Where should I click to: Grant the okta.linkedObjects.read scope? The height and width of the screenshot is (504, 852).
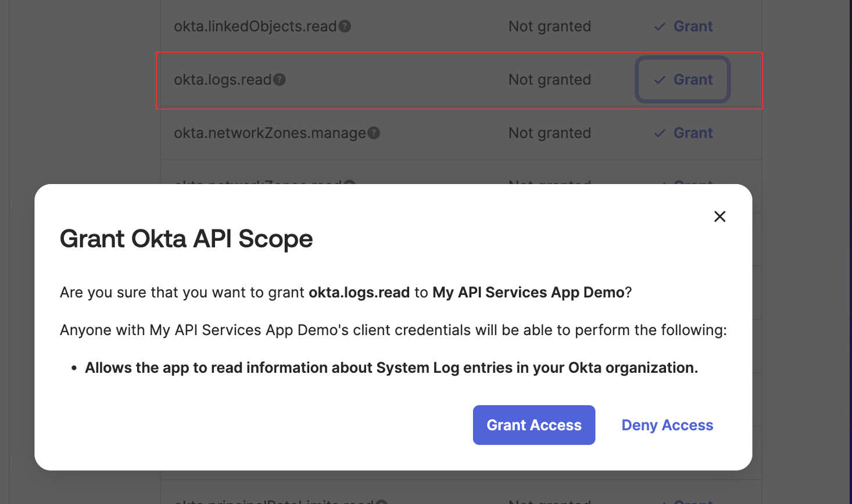(683, 26)
